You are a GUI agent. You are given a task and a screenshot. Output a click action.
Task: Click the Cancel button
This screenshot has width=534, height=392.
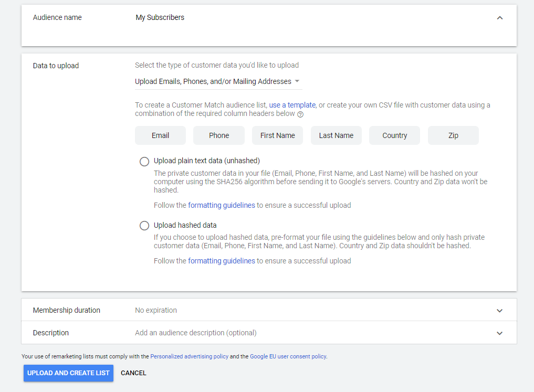point(133,373)
